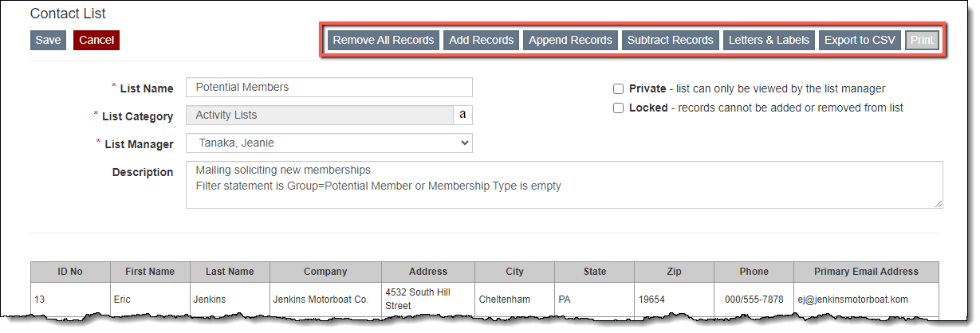This screenshot has width=980, height=333.
Task: Click Subtract Records
Action: (x=670, y=41)
